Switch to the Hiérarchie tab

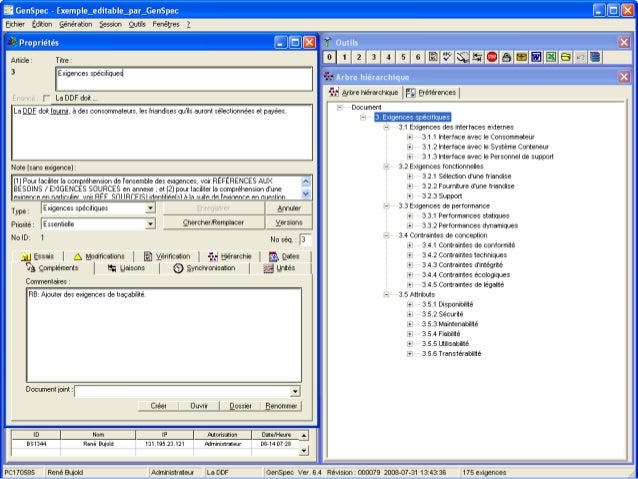click(x=230, y=256)
